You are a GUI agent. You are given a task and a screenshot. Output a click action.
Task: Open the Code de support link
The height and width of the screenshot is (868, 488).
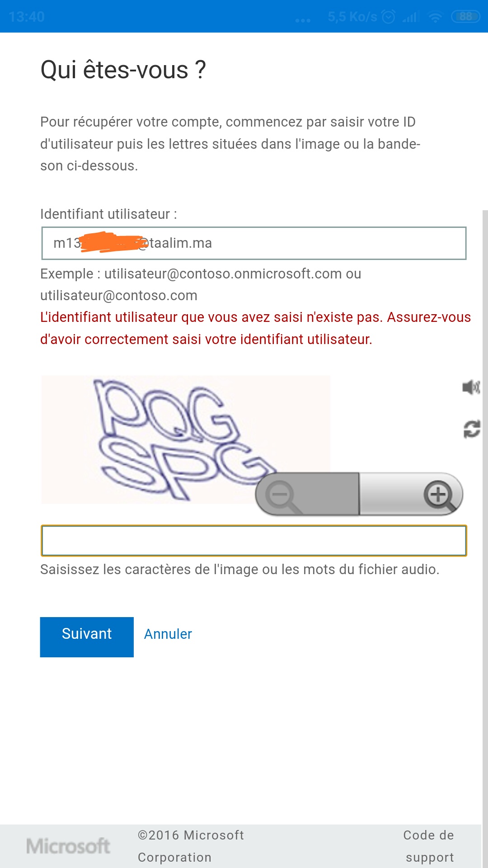429,846
